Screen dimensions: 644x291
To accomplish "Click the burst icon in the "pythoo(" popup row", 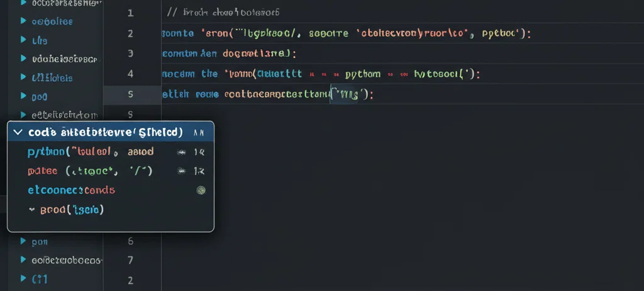I will point(180,152).
